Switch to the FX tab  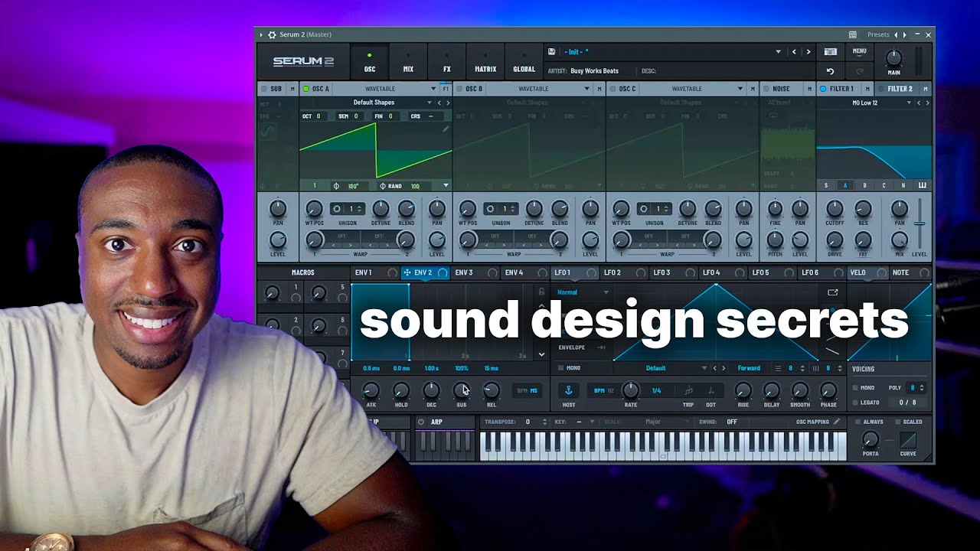[x=447, y=63]
